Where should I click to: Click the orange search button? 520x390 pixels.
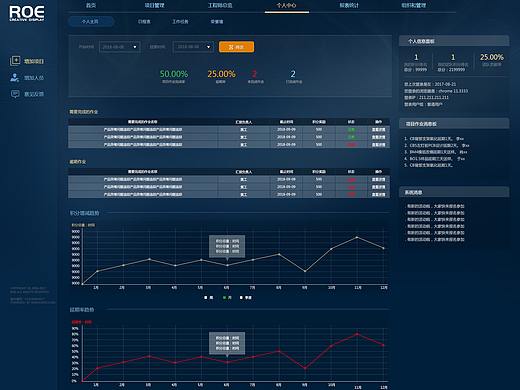tap(236, 47)
